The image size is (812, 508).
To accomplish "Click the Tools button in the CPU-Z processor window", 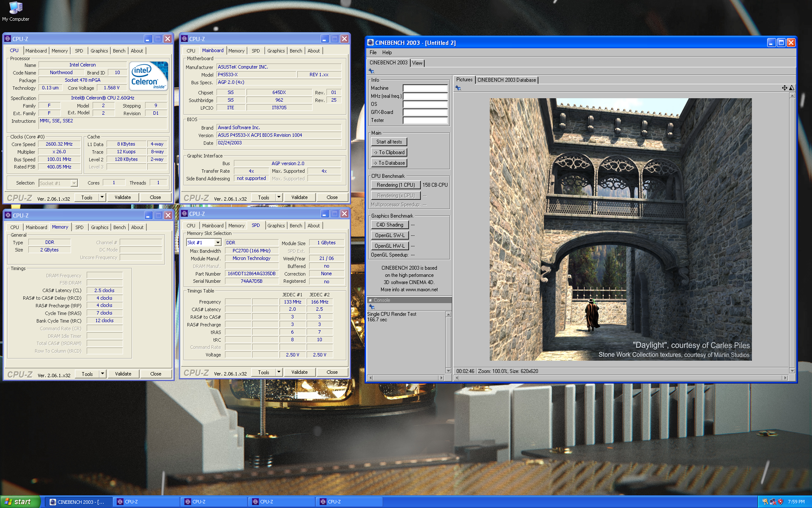I will 87,197.
